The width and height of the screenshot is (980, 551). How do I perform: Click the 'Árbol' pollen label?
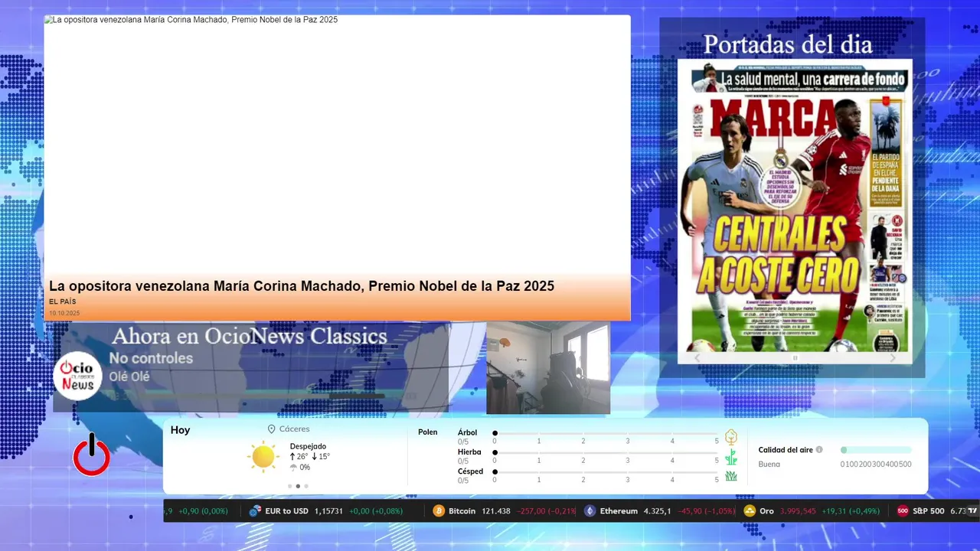tap(467, 432)
